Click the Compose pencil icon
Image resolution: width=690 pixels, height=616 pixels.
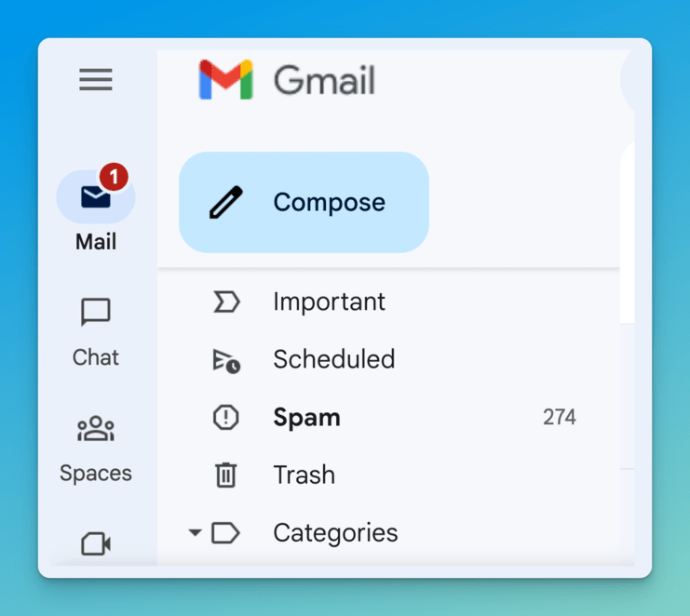(x=225, y=202)
